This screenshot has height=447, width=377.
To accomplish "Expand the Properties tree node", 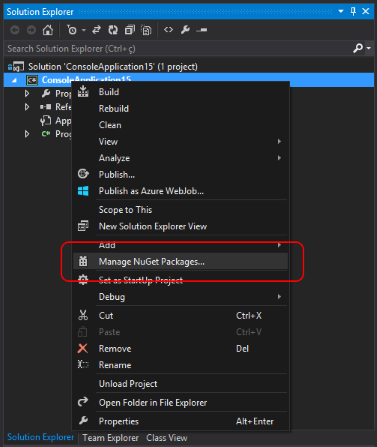I will pyautogui.click(x=27, y=93).
